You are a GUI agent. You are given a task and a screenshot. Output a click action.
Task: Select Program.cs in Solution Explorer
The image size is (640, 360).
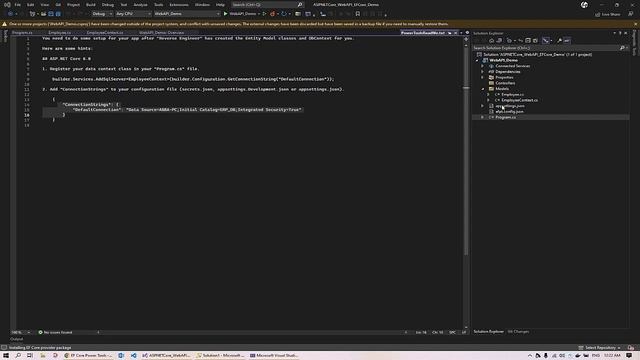click(505, 118)
